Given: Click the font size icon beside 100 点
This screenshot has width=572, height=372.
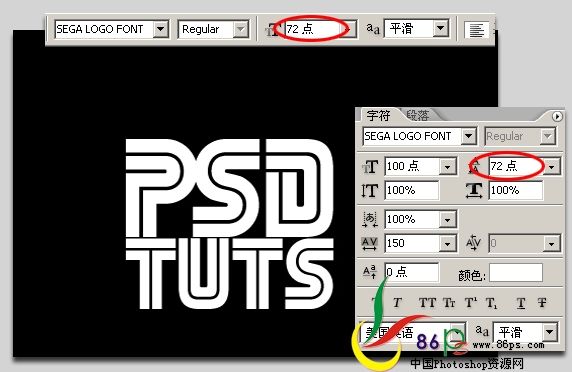Looking at the screenshot, I should click(x=370, y=167).
